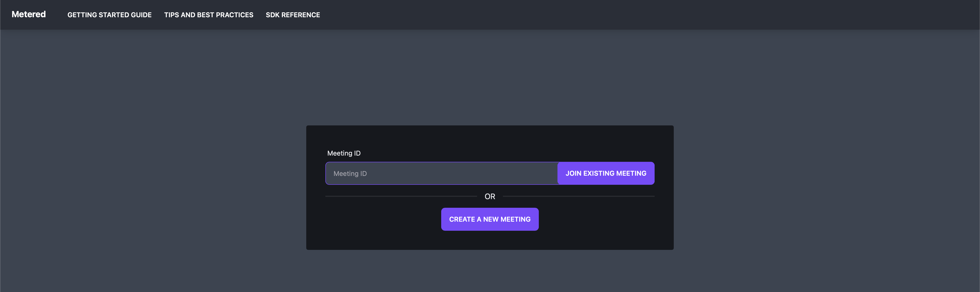Viewport: 980px width, 292px height.
Task: Click the Metered logo
Action: [28, 14]
